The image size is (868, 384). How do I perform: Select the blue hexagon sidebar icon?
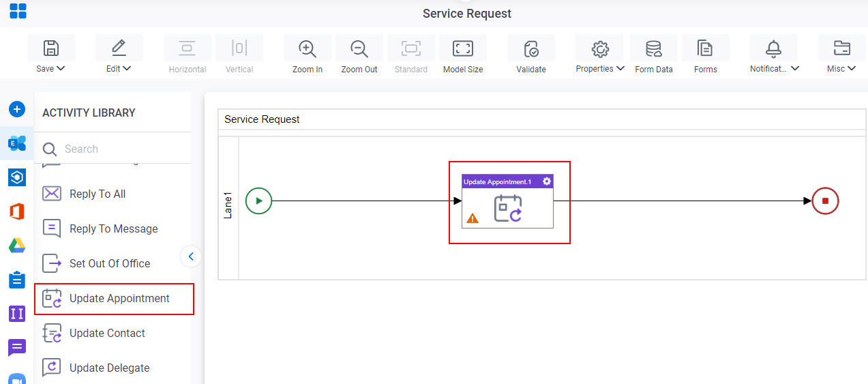point(17,177)
